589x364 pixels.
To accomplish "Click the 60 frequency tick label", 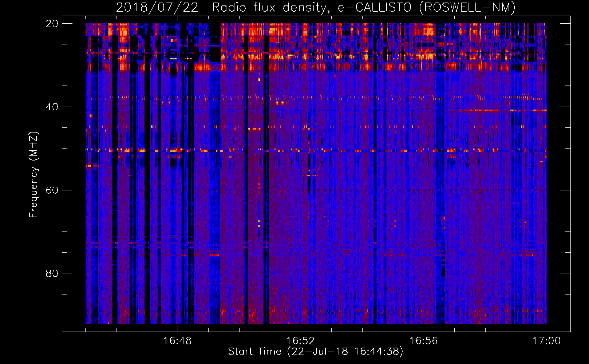I will click(x=52, y=190).
